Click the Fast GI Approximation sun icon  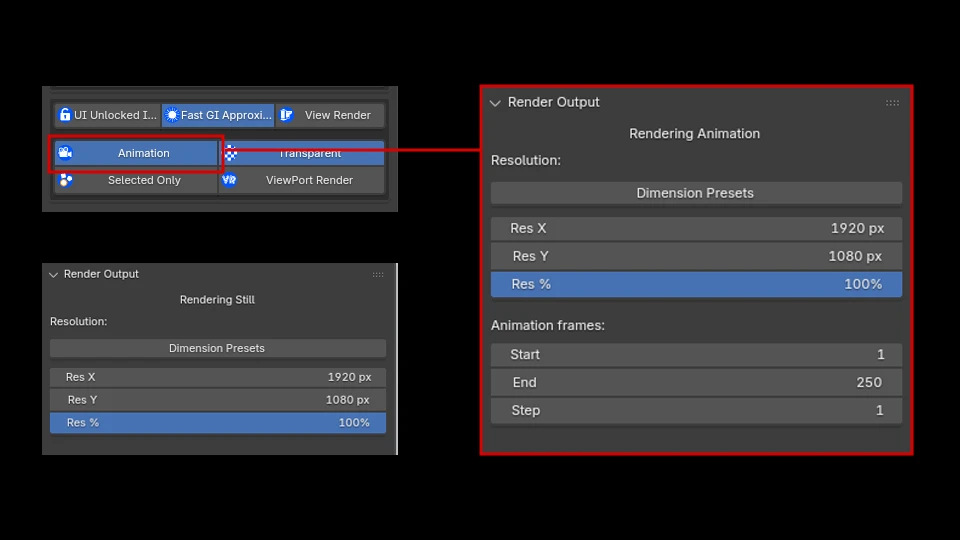click(x=172, y=114)
